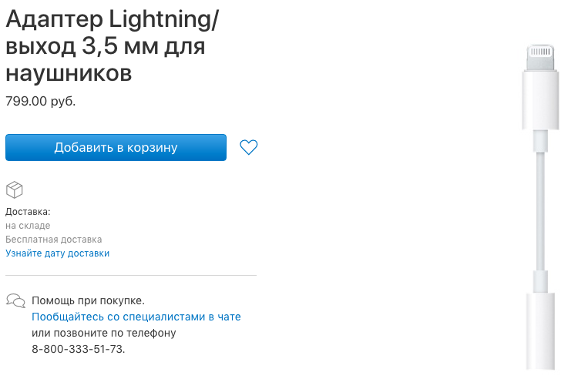Click the или позвоните по телефону text
The image size is (588, 389).
click(x=104, y=333)
